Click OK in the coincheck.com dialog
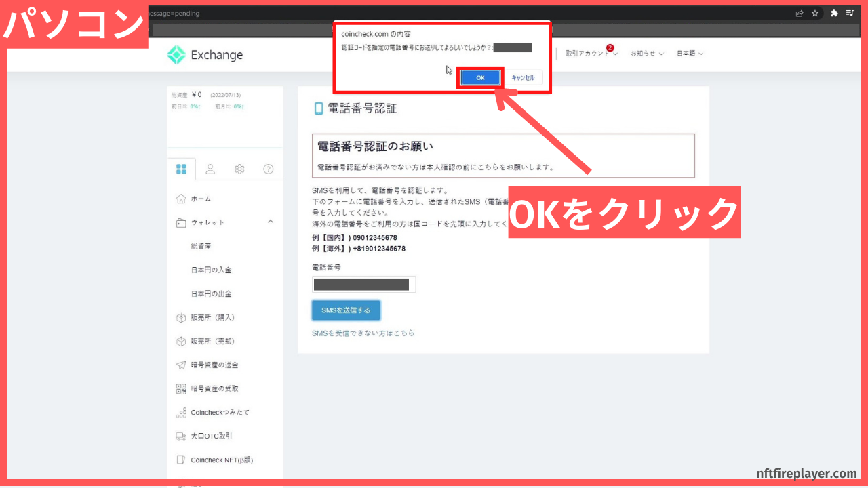The width and height of the screenshot is (868, 488). (480, 78)
